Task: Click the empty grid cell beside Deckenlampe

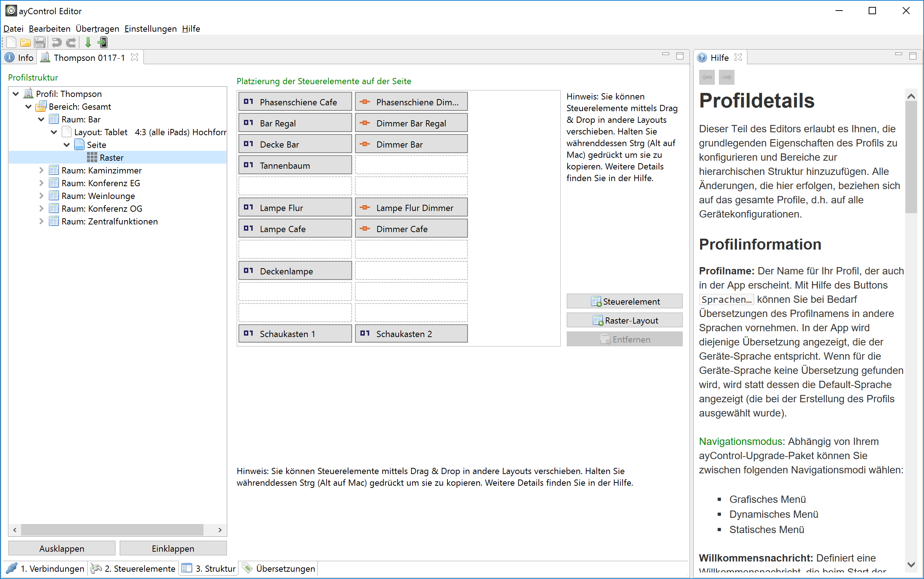Action: (411, 271)
